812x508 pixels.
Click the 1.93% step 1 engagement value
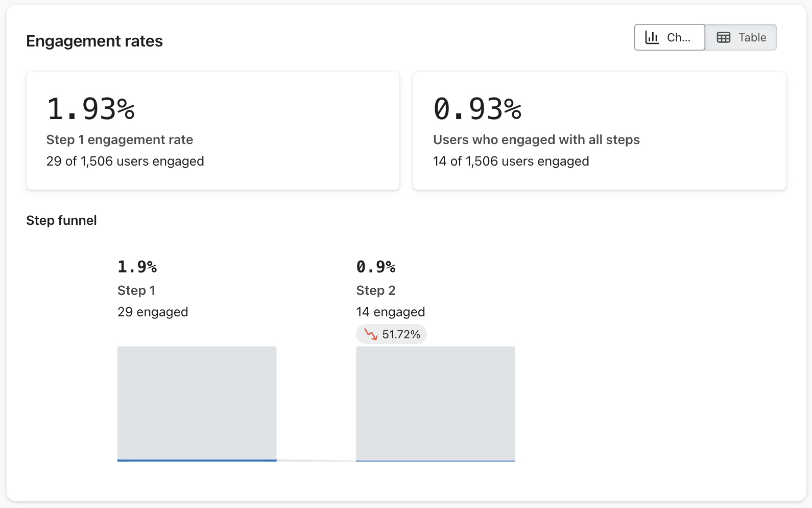click(x=91, y=109)
